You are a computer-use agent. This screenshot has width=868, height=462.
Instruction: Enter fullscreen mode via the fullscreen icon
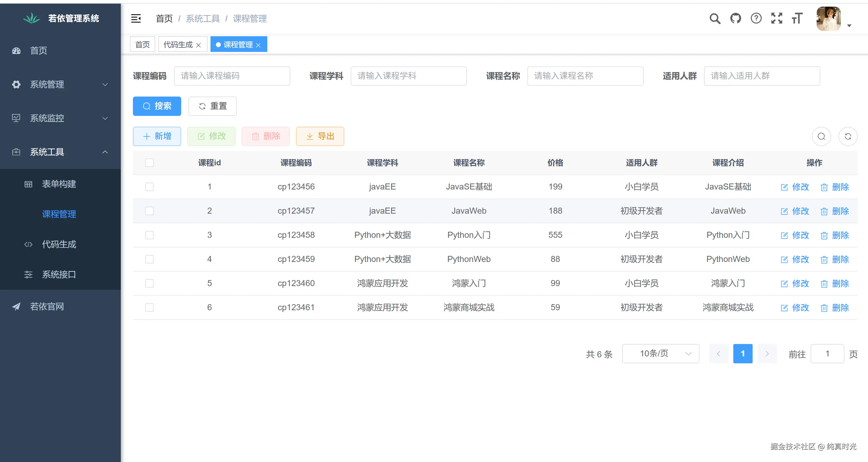point(777,18)
